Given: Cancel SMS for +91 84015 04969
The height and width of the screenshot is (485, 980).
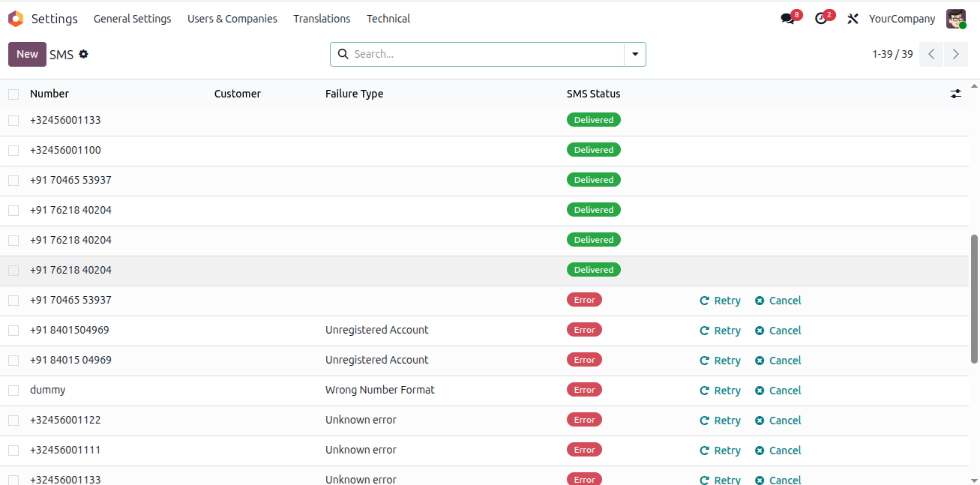Looking at the screenshot, I should click(778, 361).
